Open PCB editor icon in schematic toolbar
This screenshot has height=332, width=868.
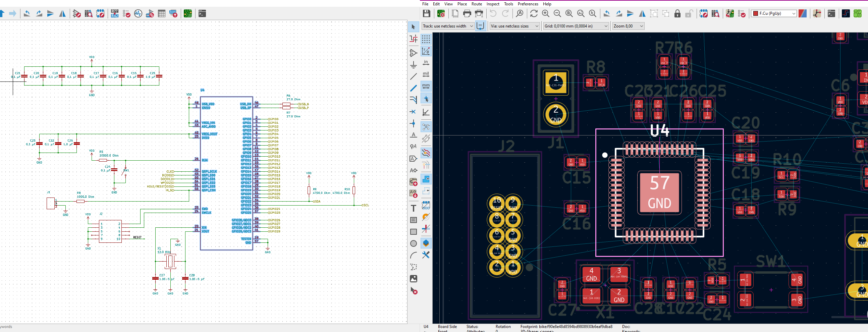click(x=188, y=13)
